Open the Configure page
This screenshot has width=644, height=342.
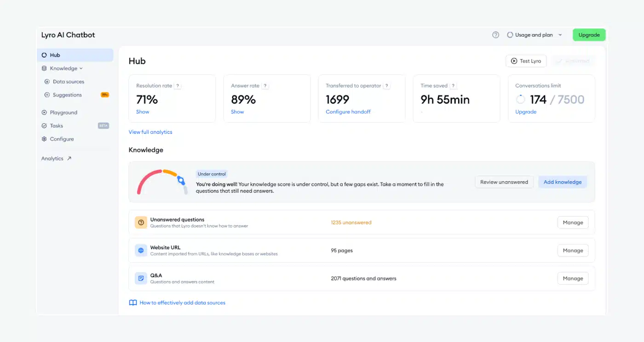62,139
